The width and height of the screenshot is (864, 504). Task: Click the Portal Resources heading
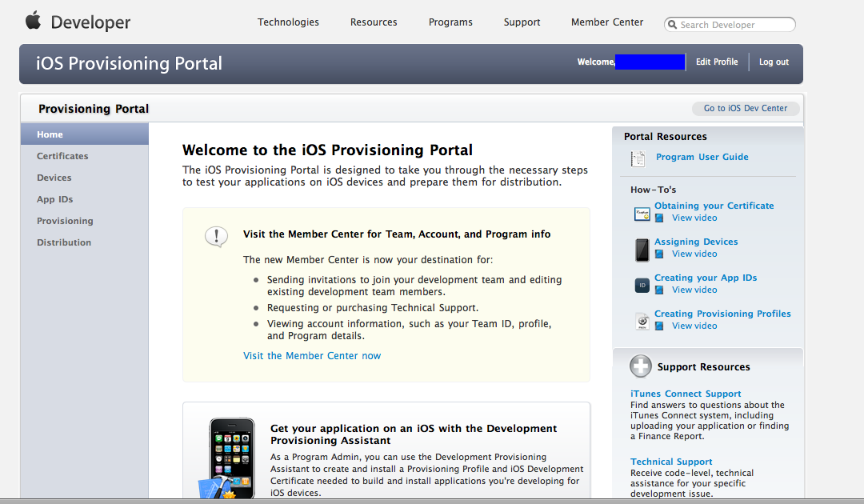665,137
